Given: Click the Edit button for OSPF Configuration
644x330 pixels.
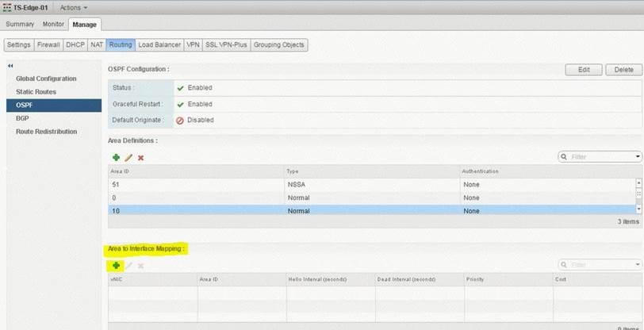Looking at the screenshot, I should click(x=584, y=70).
